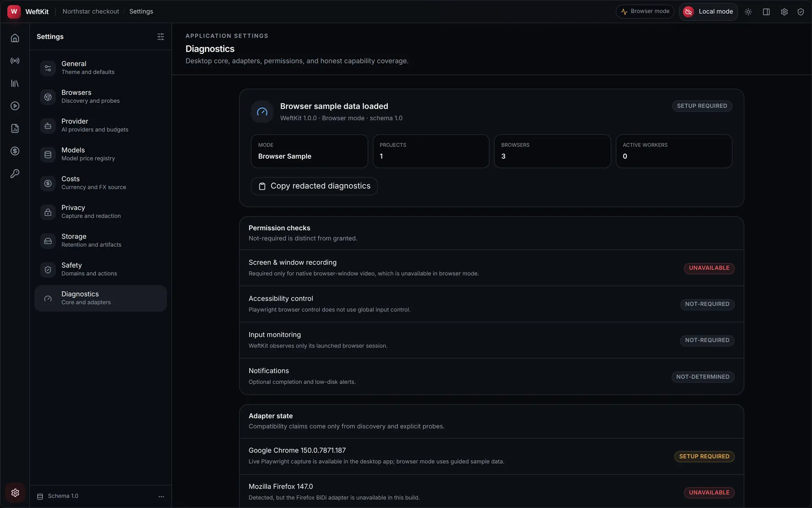The image size is (812, 508).
Task: Click the Browser sample data loaded title
Action: [334, 106]
